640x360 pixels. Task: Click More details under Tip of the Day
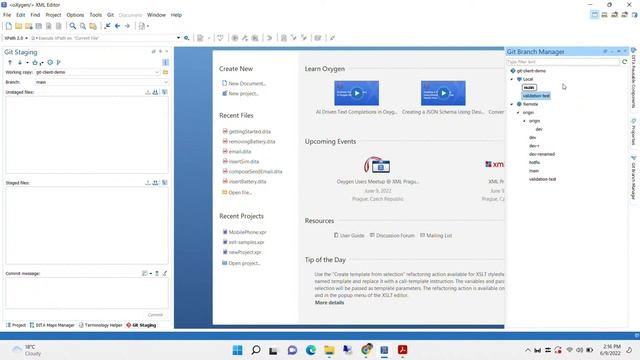(x=329, y=302)
